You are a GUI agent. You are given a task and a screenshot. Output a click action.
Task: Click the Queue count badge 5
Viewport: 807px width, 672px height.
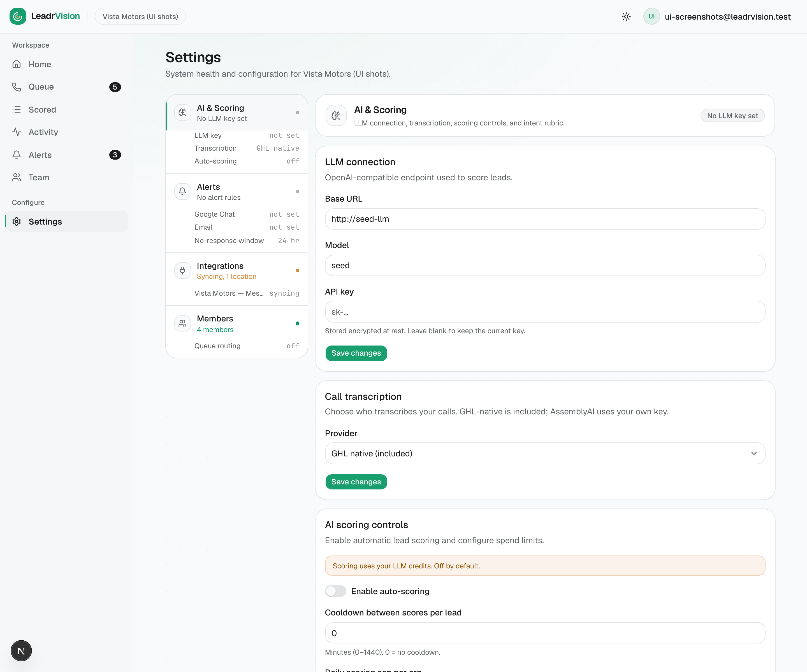click(115, 87)
